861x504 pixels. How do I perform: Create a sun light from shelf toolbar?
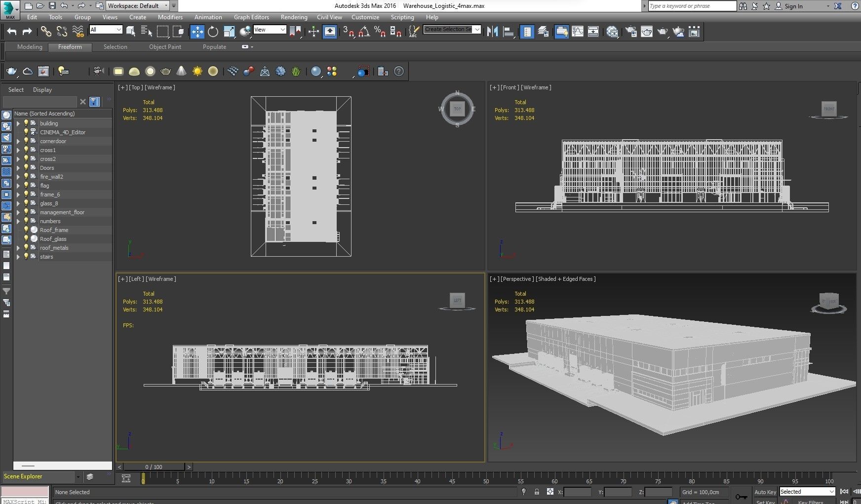pos(197,72)
